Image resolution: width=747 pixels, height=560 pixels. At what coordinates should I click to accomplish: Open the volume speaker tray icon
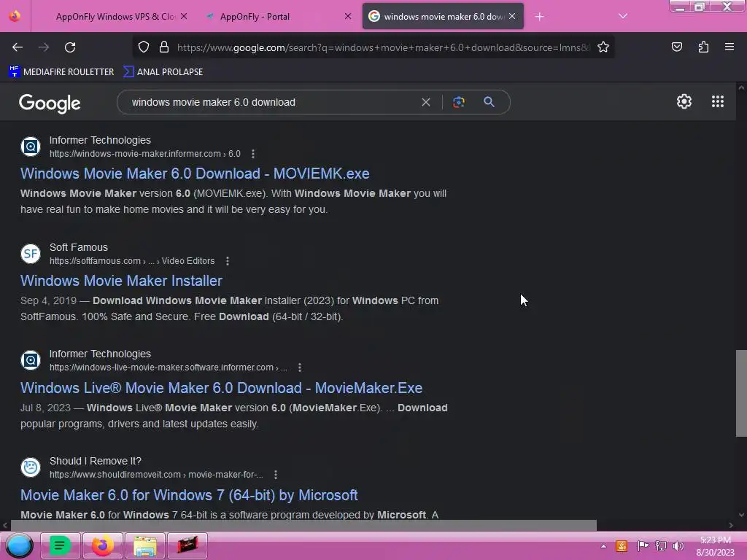click(x=678, y=546)
